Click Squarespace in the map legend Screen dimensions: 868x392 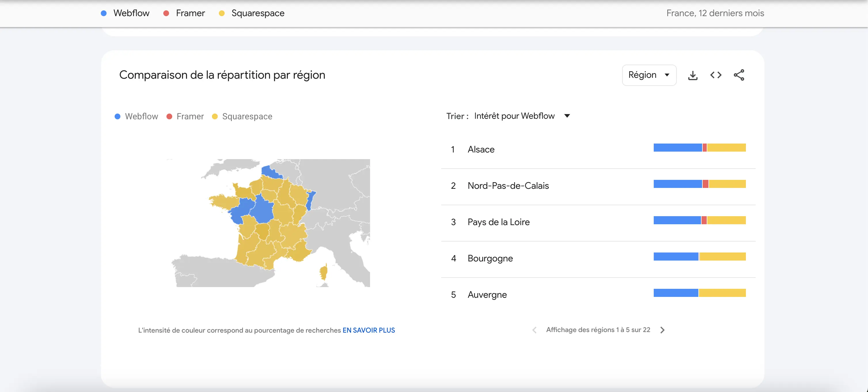click(x=242, y=116)
